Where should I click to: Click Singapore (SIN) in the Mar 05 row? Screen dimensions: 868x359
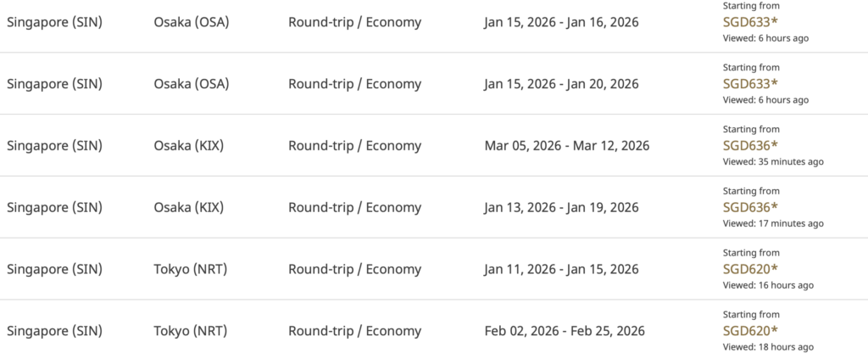[x=54, y=146]
